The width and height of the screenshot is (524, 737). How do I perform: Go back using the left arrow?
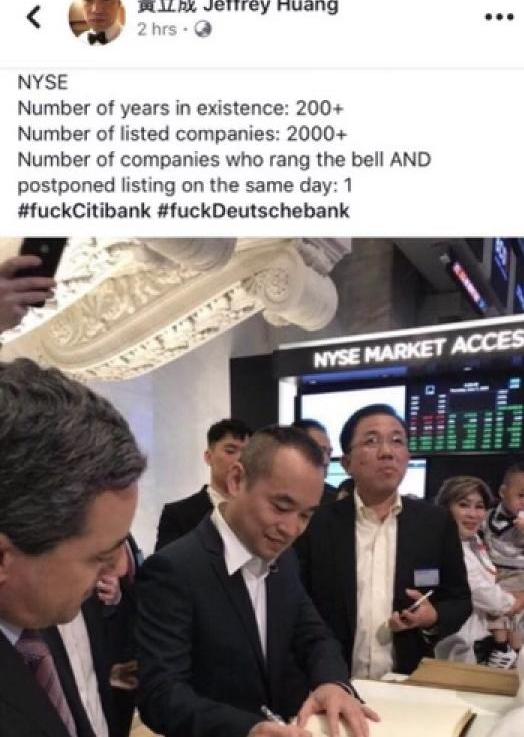click(x=34, y=18)
